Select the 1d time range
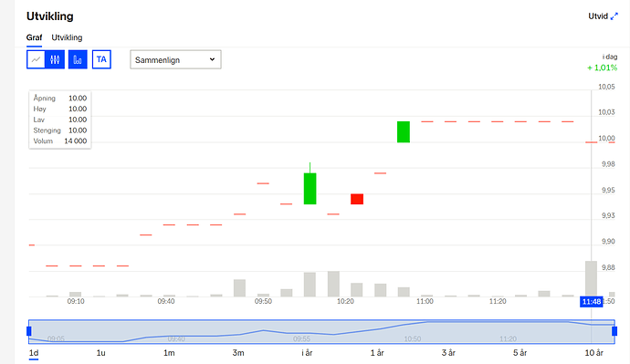Image resolution: width=630 pixels, height=364 pixels. [x=34, y=353]
